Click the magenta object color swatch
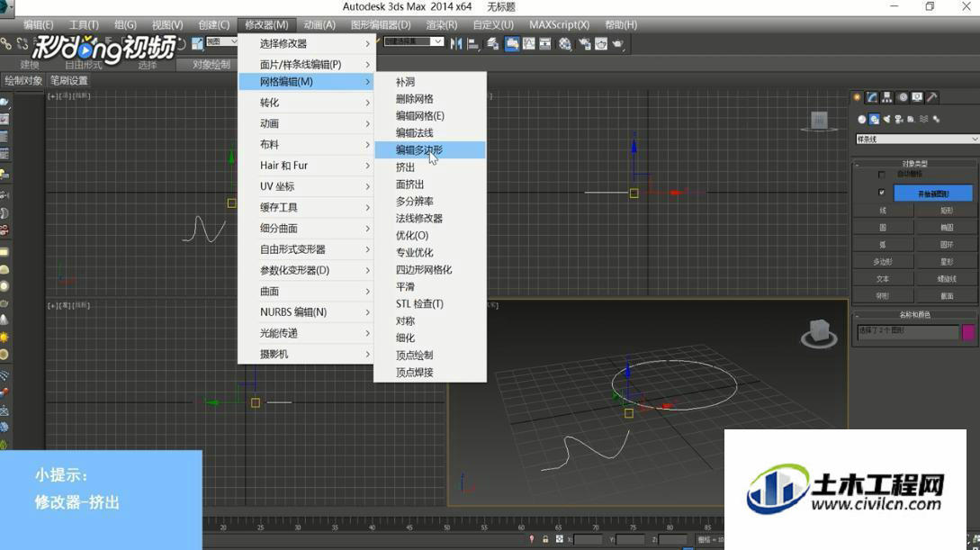 968,332
